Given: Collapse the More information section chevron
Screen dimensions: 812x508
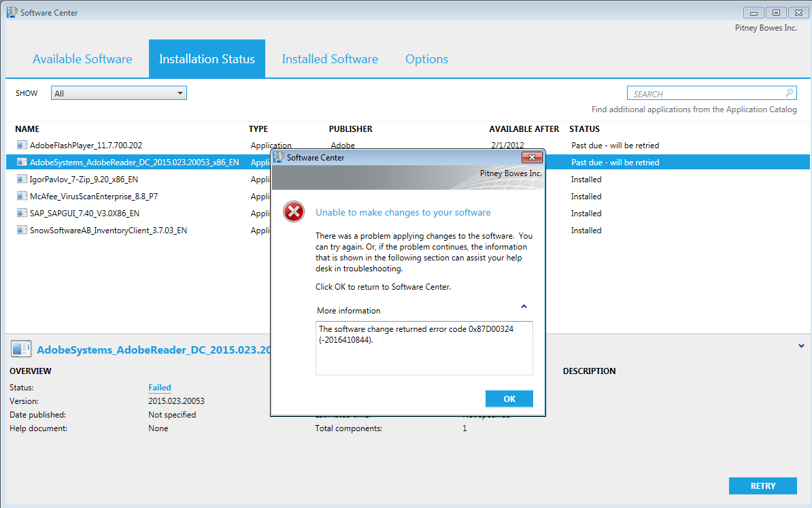Looking at the screenshot, I should click(524, 307).
